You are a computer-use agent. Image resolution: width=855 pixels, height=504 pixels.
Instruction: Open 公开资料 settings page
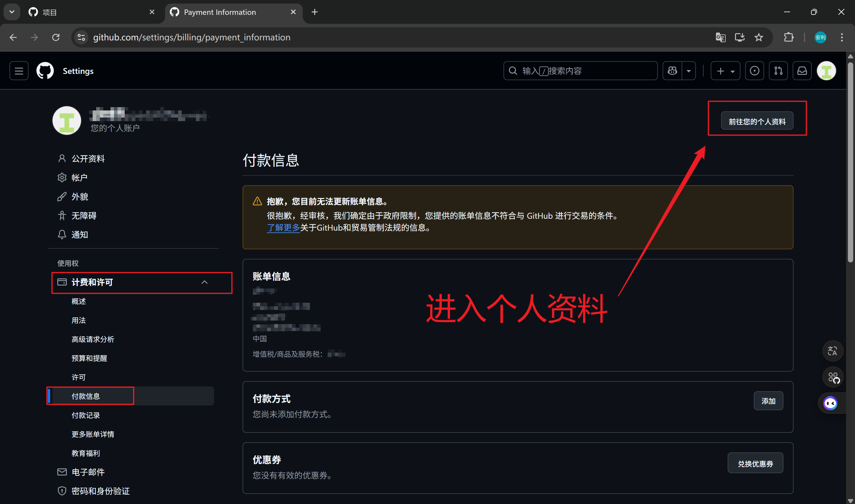[88, 159]
